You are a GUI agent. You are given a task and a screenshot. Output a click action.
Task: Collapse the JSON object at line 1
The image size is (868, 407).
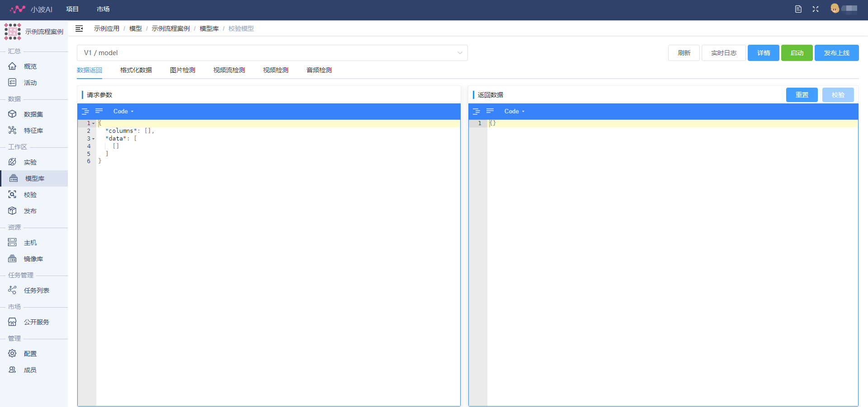click(x=94, y=123)
